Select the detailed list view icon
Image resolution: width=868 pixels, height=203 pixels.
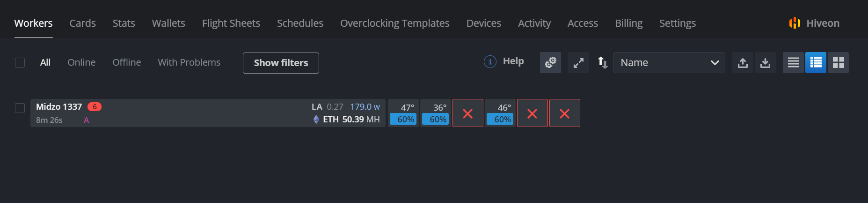(816, 62)
